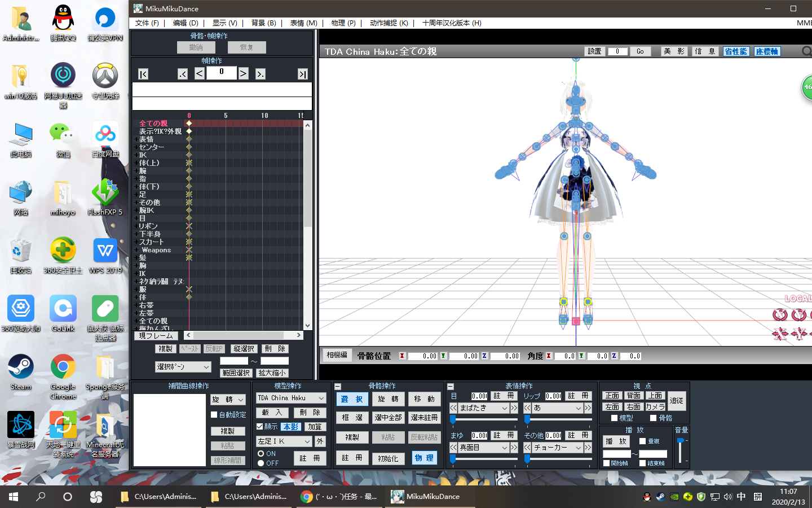Click next eye morph >> arrow beside まばたき
812x508 pixels.
pyautogui.click(x=514, y=408)
